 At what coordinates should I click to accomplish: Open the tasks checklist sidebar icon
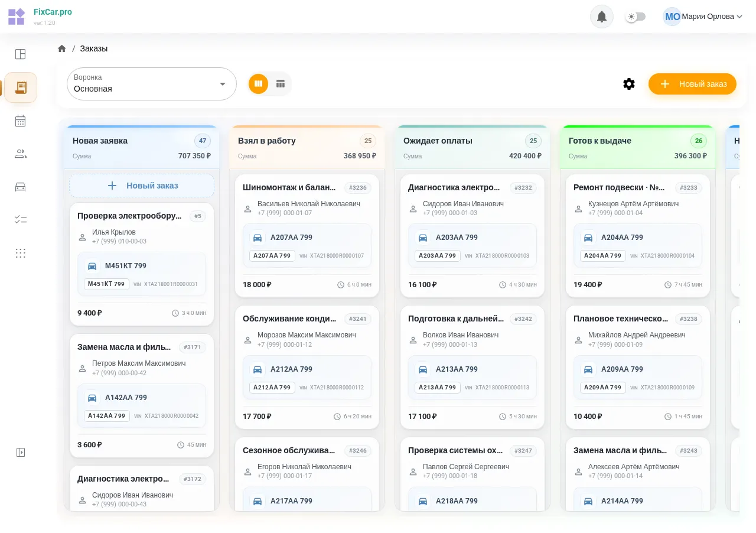pyautogui.click(x=21, y=219)
